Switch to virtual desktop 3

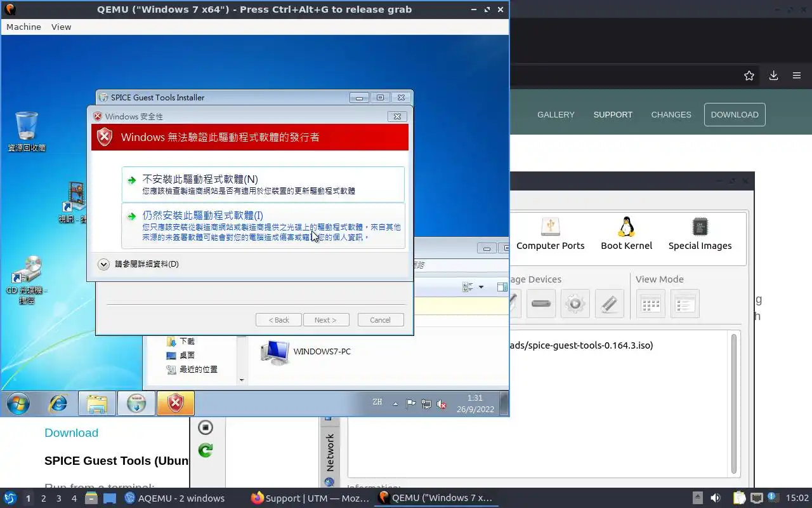(58, 498)
